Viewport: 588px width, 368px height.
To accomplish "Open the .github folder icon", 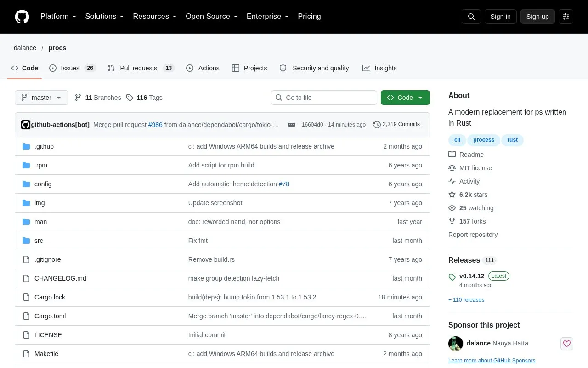I will (x=26, y=146).
